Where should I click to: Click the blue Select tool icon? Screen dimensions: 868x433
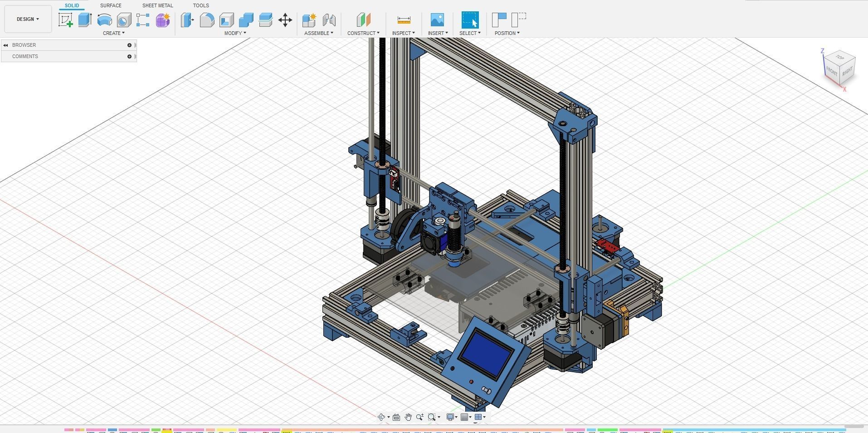click(470, 20)
